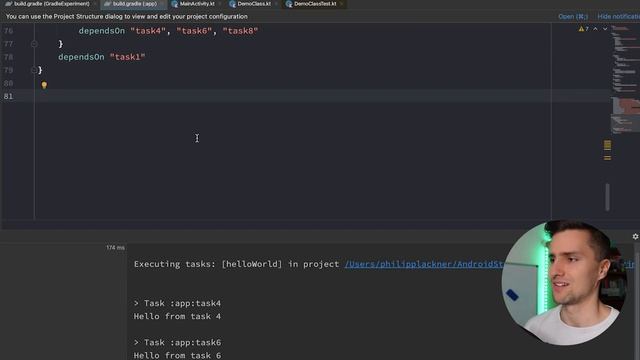640x360 pixels.
Task: Click the yellow lightbulb quick-fix icon
Action: click(44, 85)
